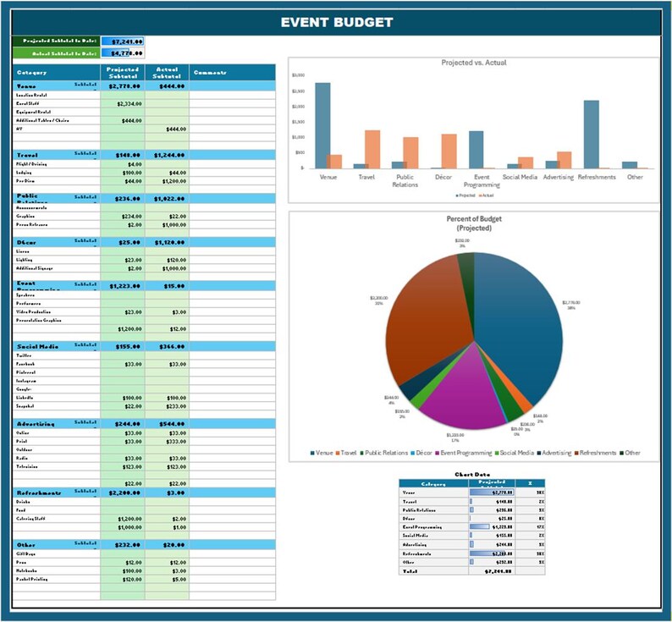The width and height of the screenshot is (672, 622).
Task: Select the Décor actual orange bar
Action: (x=449, y=151)
